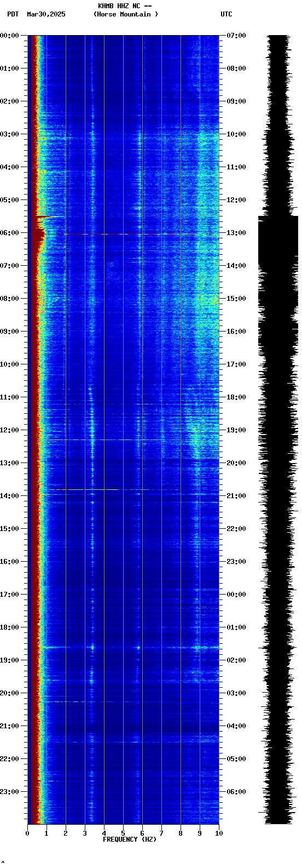Click the UTC time label '07:00'

click(236, 36)
